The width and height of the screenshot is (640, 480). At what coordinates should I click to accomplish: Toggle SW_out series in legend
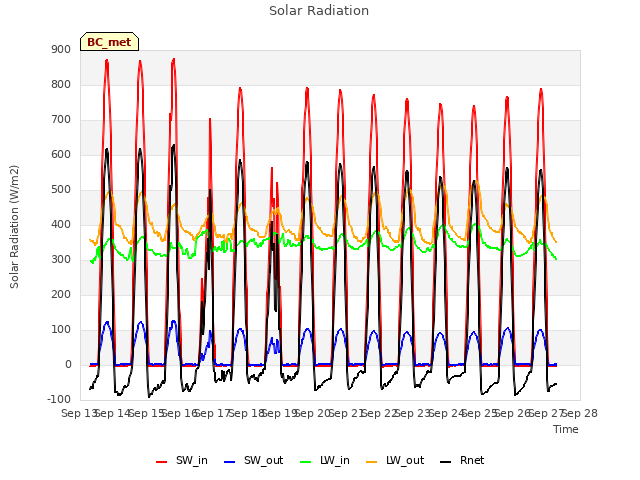tap(253, 460)
